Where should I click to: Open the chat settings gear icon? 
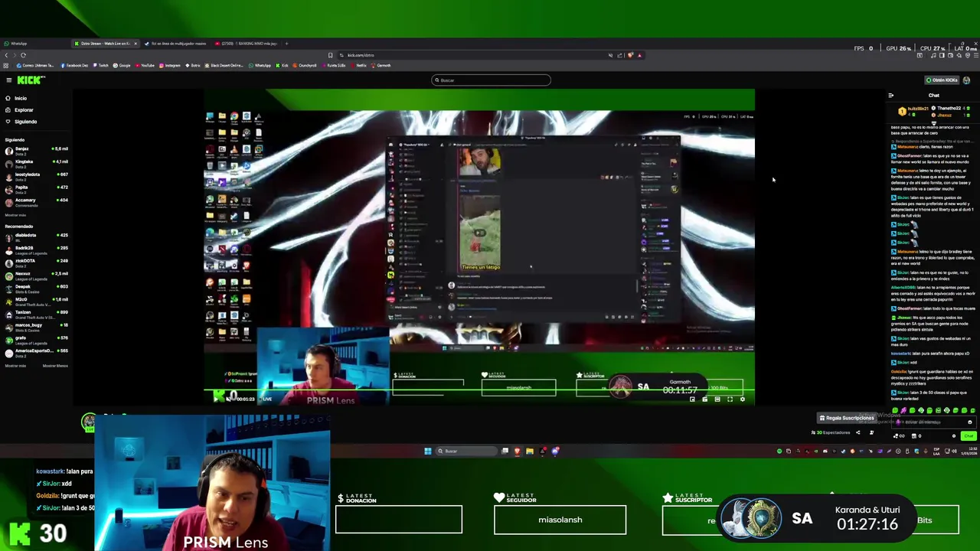[954, 435]
